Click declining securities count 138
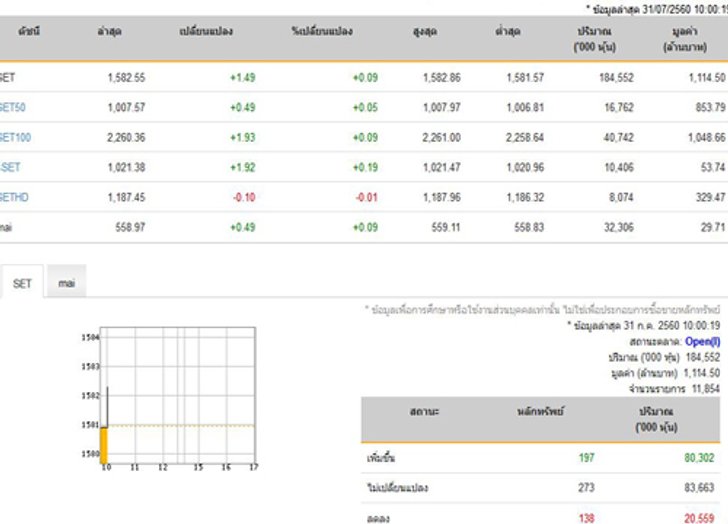The image size is (728, 524). [586, 518]
